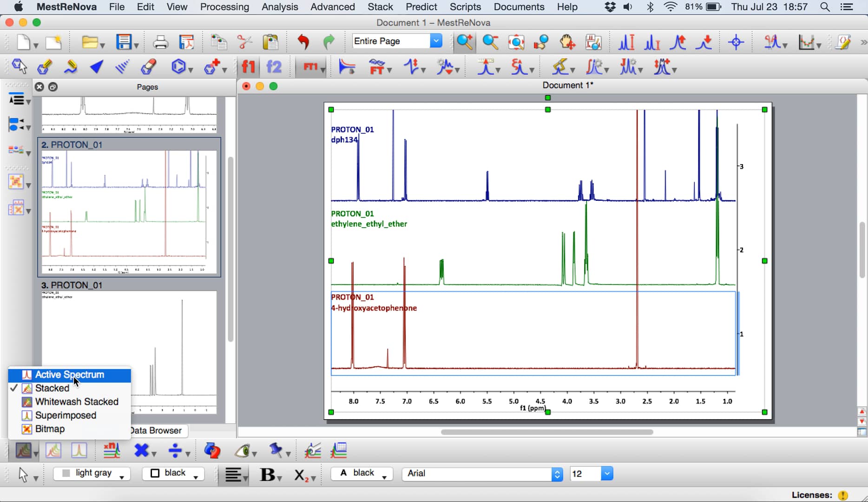Image resolution: width=868 pixels, height=502 pixels.
Task: Enable Whitewash Stacked display mode
Action: click(77, 402)
